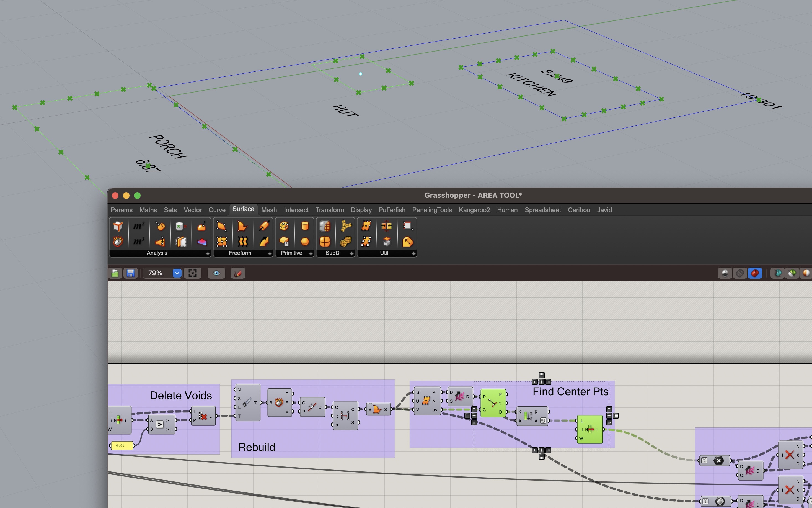Open the Transform tab
812x508 pixels.
329,210
